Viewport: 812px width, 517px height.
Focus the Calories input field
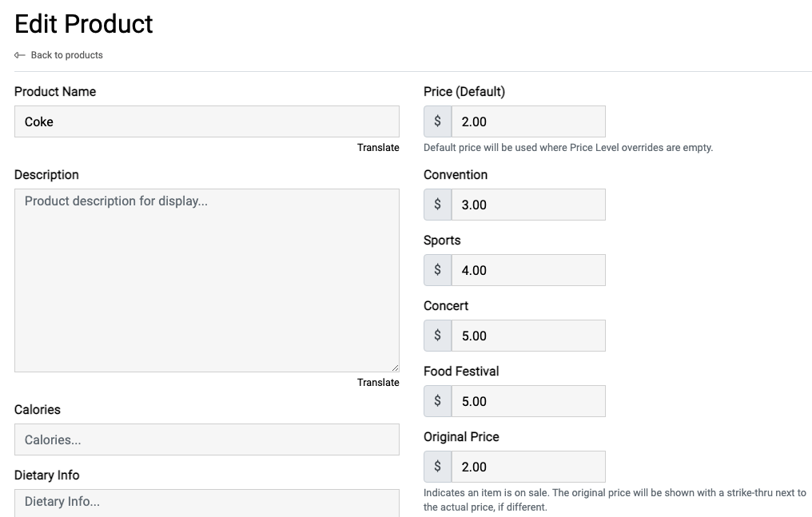[x=206, y=439]
